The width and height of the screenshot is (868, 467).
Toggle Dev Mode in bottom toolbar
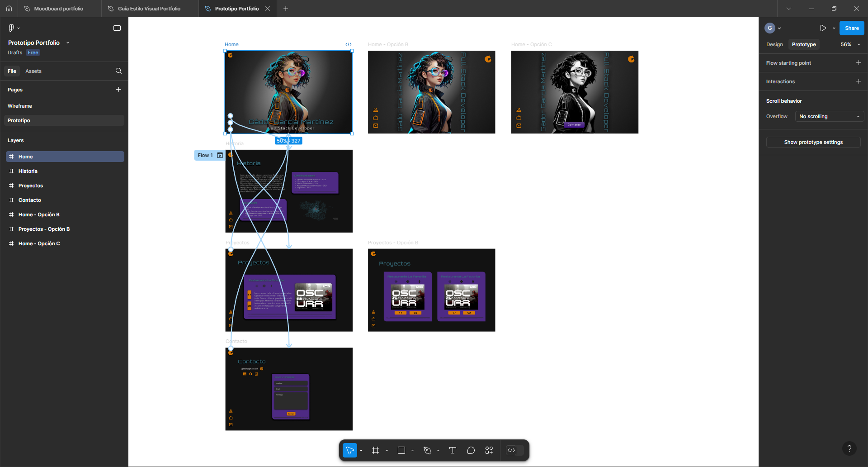pos(514,450)
